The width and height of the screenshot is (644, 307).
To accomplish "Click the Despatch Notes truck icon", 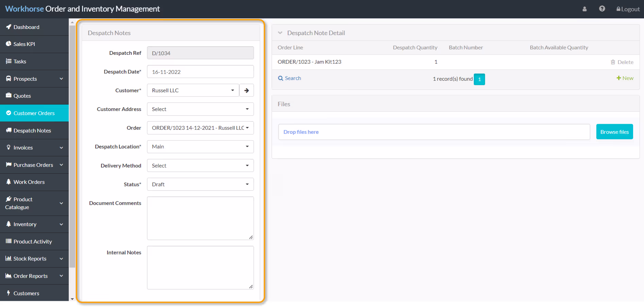I will [x=9, y=130].
